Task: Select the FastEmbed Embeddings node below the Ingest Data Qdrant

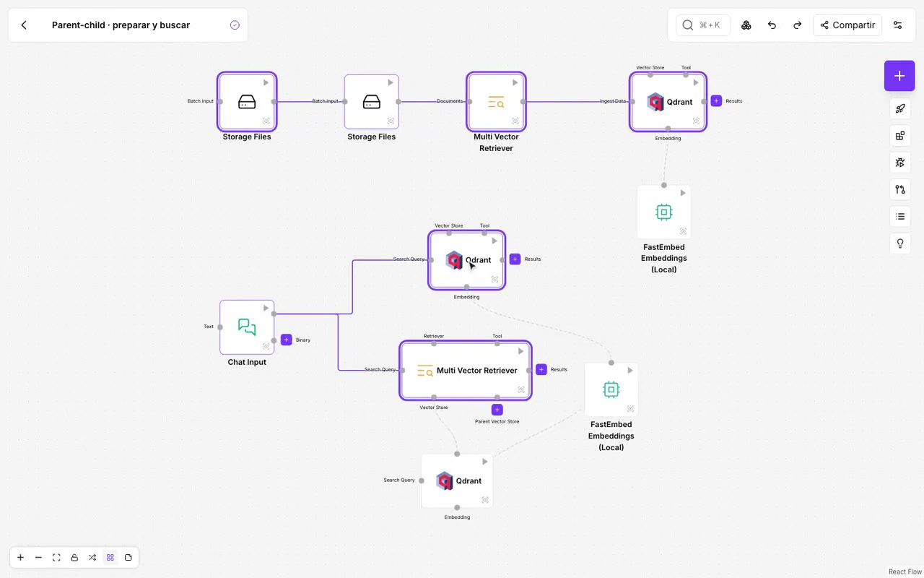Action: pos(664,212)
